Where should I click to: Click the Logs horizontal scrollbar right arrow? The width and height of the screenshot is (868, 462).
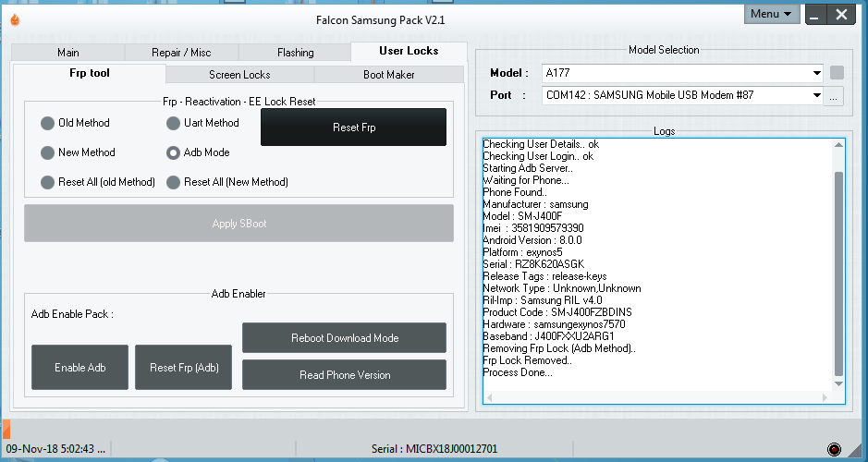(825, 397)
